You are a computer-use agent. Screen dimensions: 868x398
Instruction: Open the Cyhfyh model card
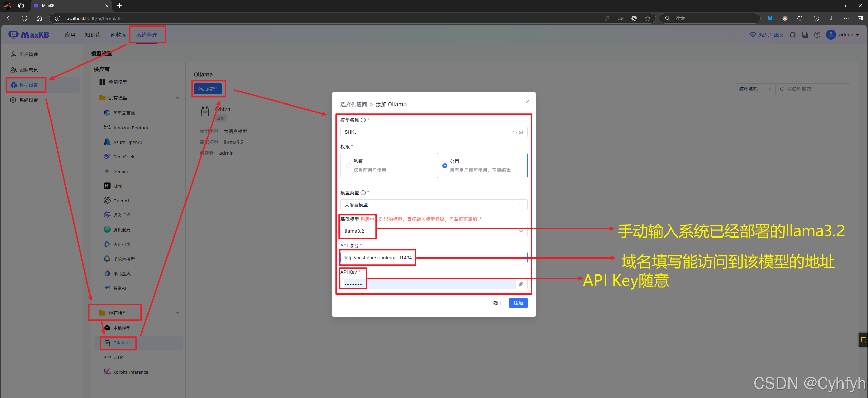263,131
